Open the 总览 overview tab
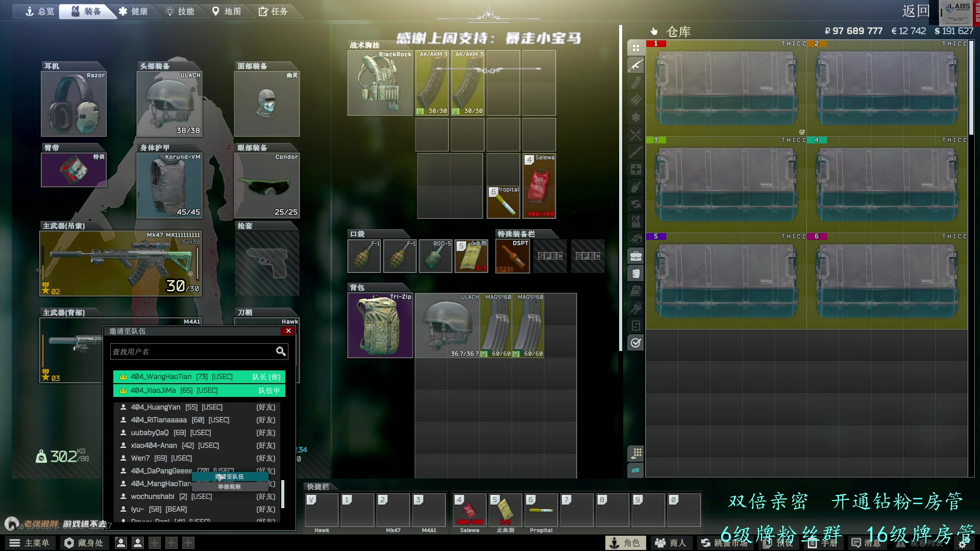Screen dimensions: 980x551 [40, 11]
